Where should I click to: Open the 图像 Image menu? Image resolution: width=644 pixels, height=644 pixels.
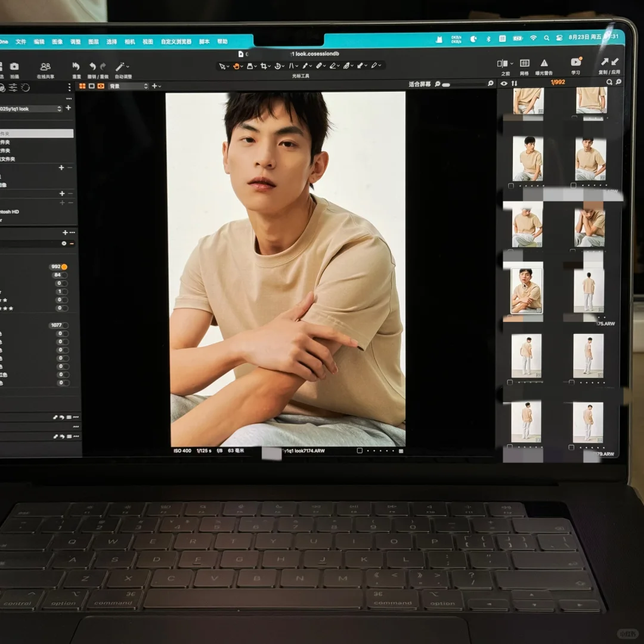tap(57, 42)
